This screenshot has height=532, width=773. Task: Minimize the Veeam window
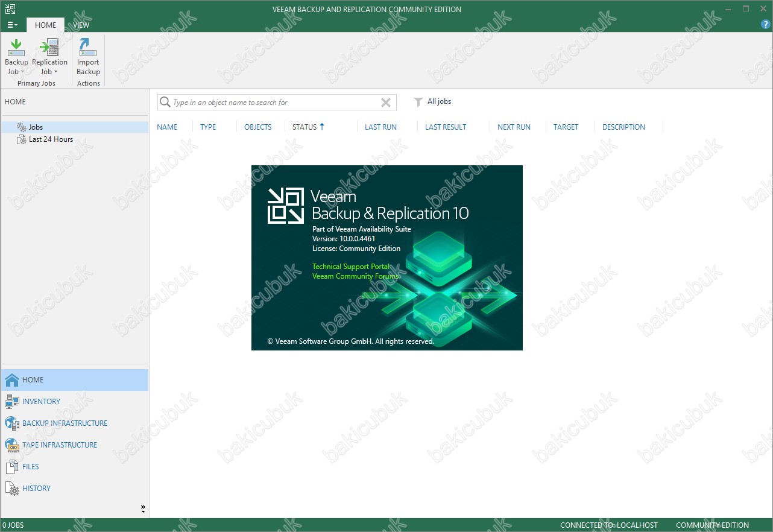pyautogui.click(x=729, y=8)
